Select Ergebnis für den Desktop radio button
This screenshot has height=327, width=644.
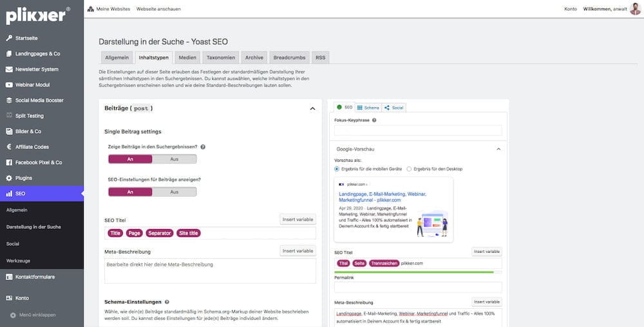(x=409, y=169)
